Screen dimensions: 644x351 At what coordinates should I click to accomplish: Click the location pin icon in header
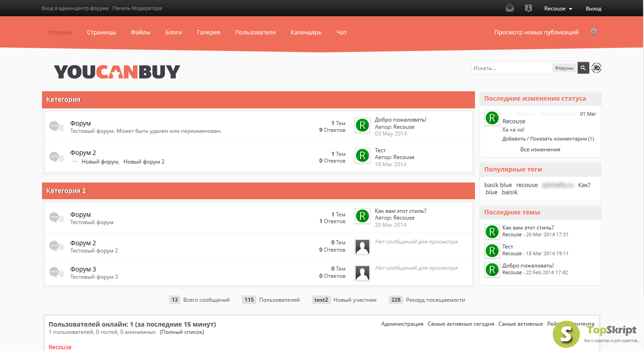pos(594,32)
